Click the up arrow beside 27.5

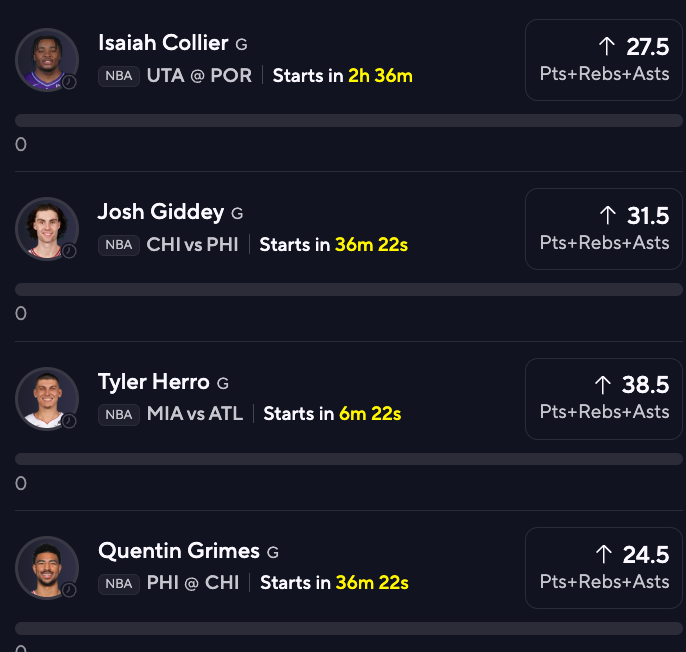coord(607,46)
